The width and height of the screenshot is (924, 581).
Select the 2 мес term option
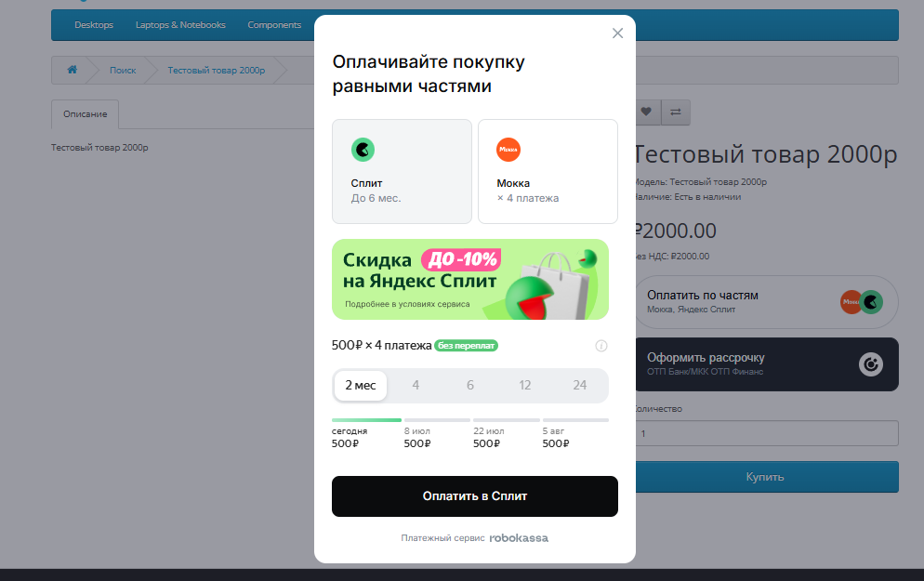pos(361,386)
